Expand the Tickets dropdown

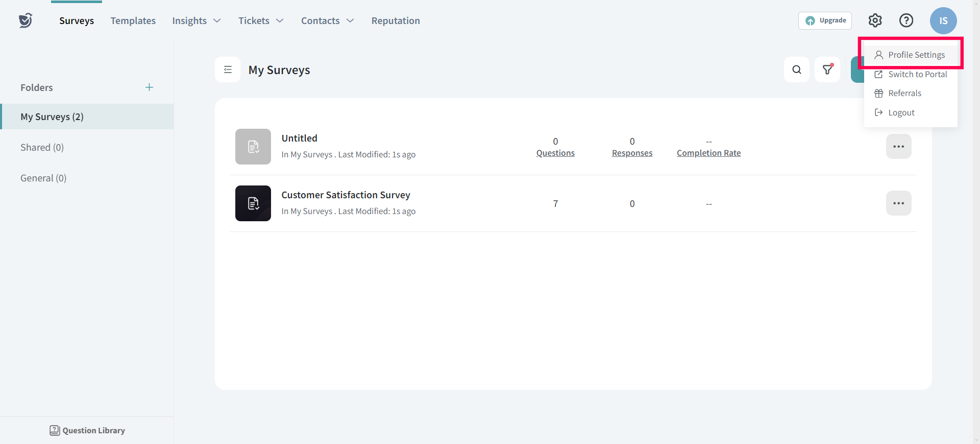coord(260,21)
